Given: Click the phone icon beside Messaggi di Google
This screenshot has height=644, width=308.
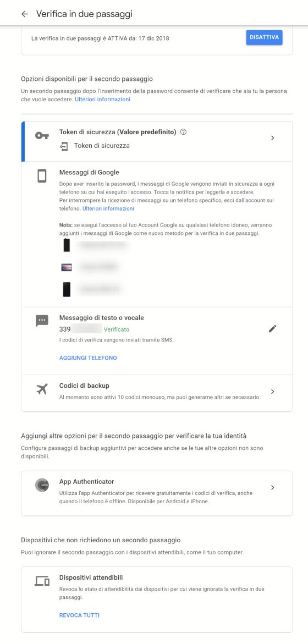Looking at the screenshot, I should (42, 176).
